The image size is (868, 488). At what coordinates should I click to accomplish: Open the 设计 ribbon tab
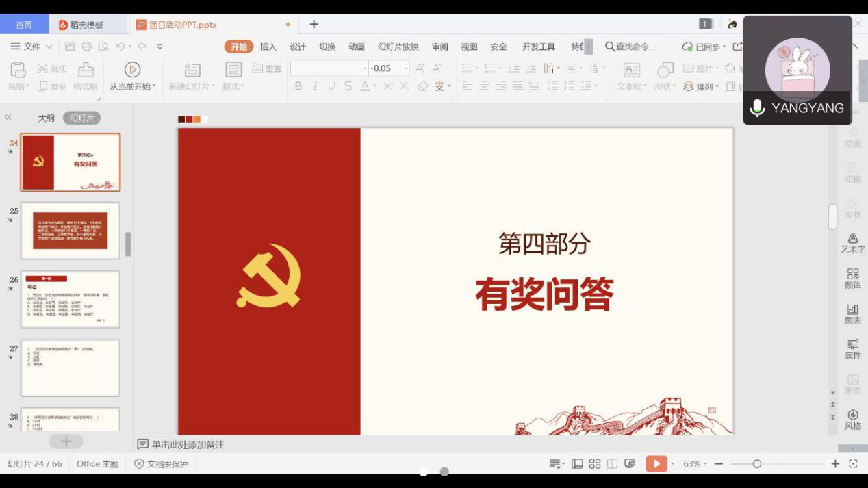tap(298, 47)
